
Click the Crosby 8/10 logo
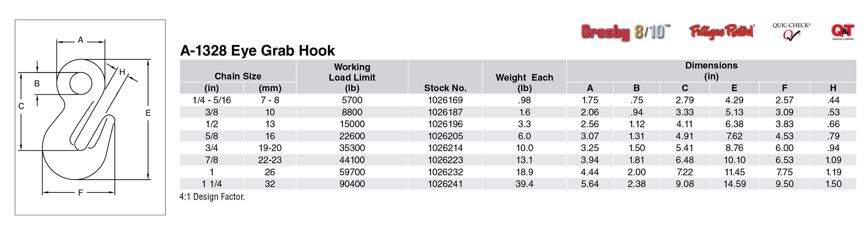click(626, 32)
